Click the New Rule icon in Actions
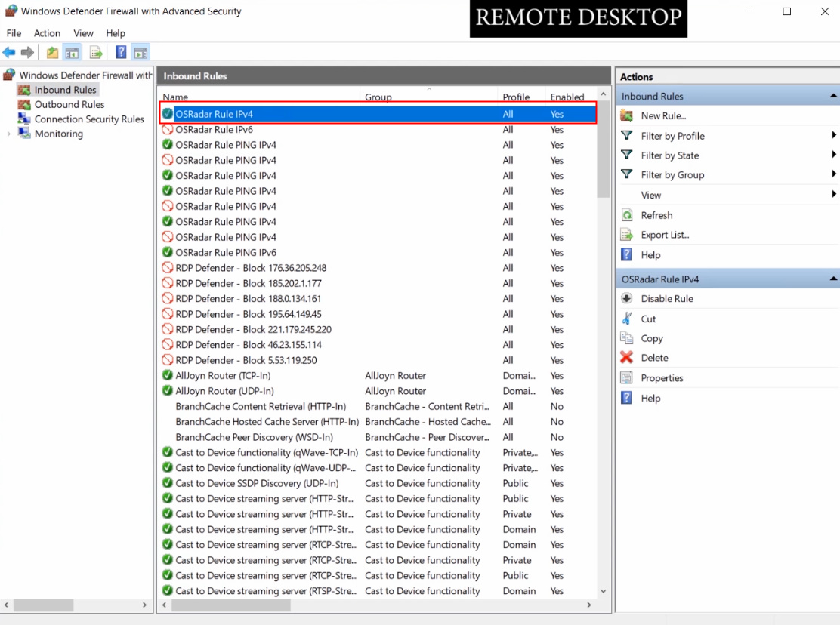Image resolution: width=840 pixels, height=625 pixels. (627, 115)
